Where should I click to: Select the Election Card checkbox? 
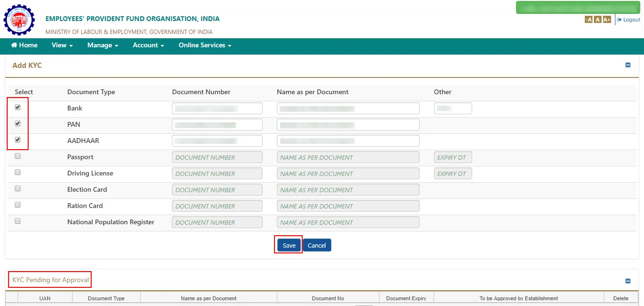(x=18, y=189)
